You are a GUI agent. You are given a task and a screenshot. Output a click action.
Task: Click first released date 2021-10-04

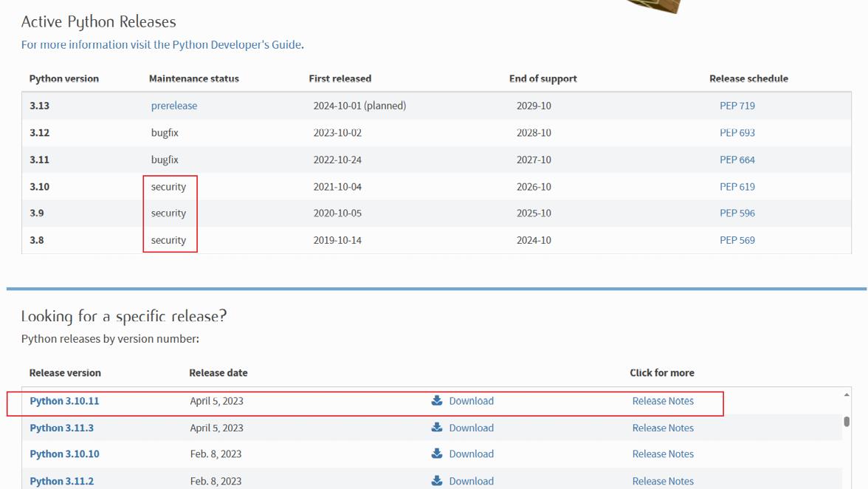click(337, 187)
